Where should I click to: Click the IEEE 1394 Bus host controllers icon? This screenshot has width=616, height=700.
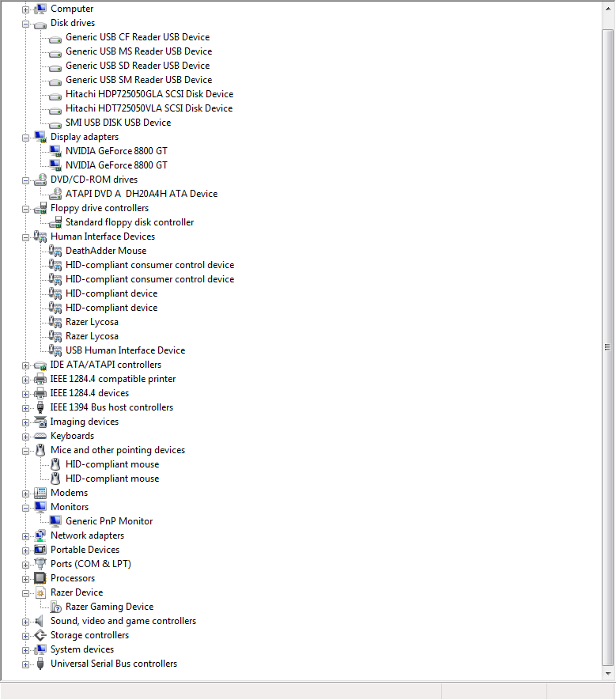click(40, 407)
